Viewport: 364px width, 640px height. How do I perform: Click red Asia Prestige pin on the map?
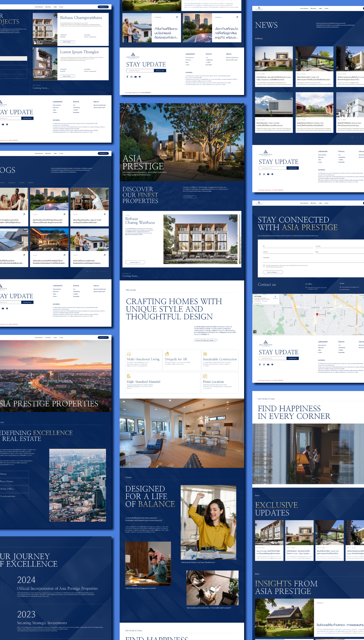pos(317,314)
